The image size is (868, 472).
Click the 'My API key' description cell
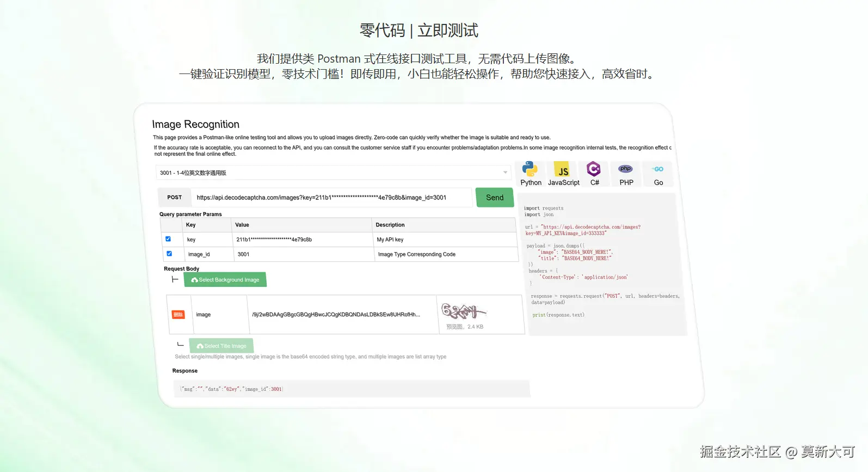[445, 240]
